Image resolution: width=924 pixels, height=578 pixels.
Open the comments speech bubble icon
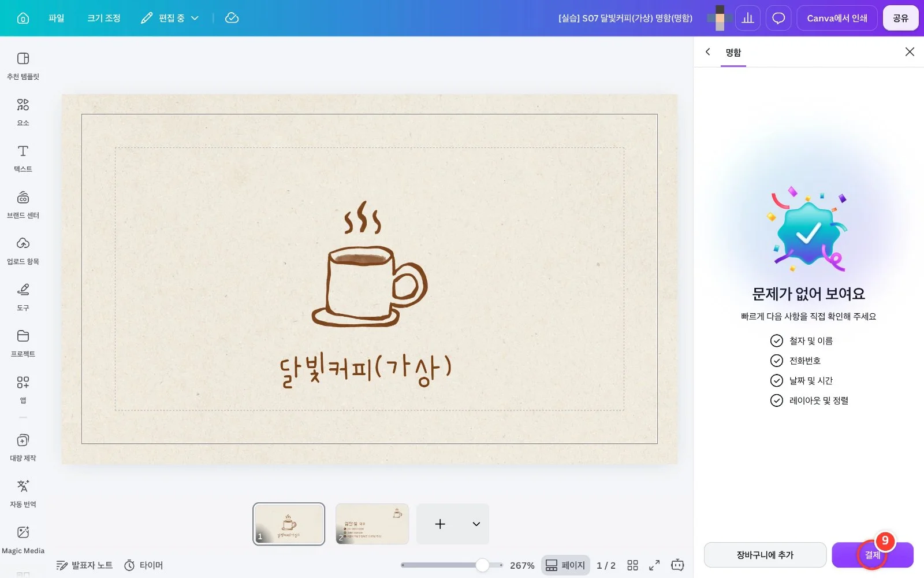click(778, 18)
